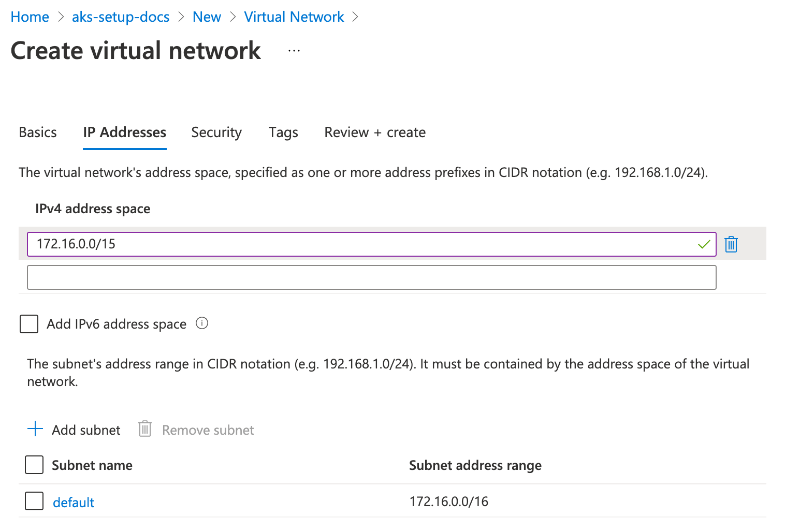The height and width of the screenshot is (532, 785).
Task: Click the Remove subnet trash icon
Action: (x=145, y=429)
